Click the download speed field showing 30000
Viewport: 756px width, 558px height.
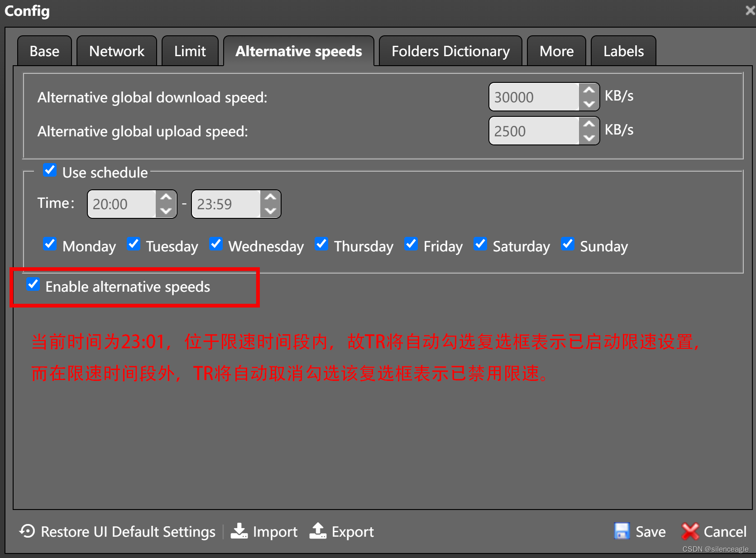pyautogui.click(x=534, y=96)
